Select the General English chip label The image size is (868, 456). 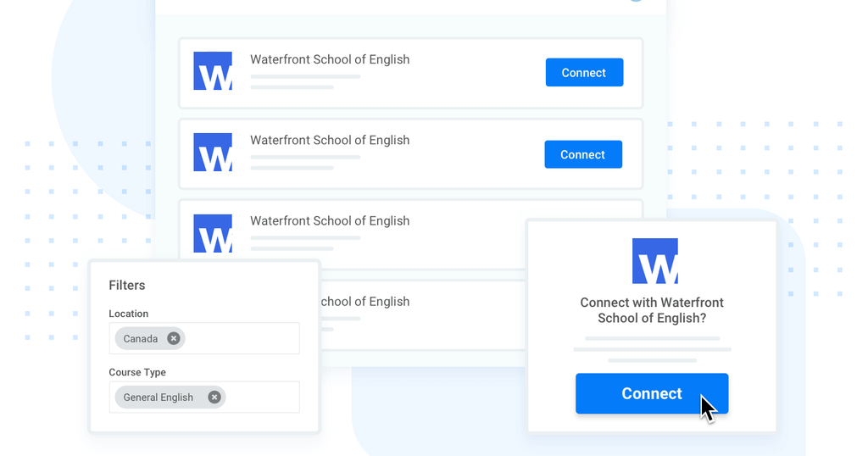159,398
